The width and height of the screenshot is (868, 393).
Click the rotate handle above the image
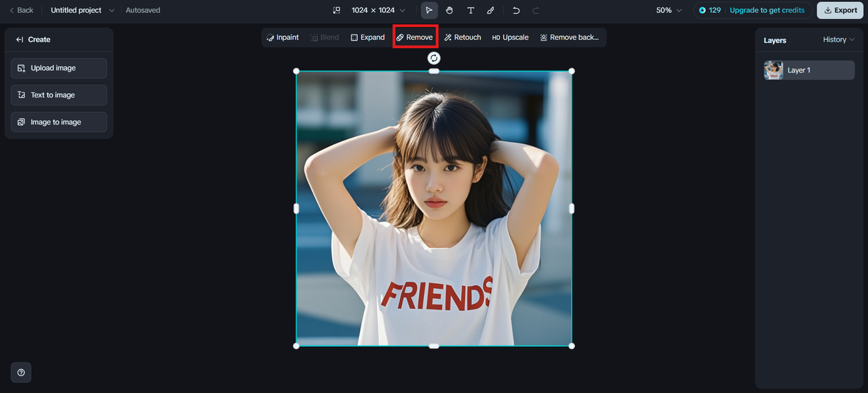coord(434,58)
